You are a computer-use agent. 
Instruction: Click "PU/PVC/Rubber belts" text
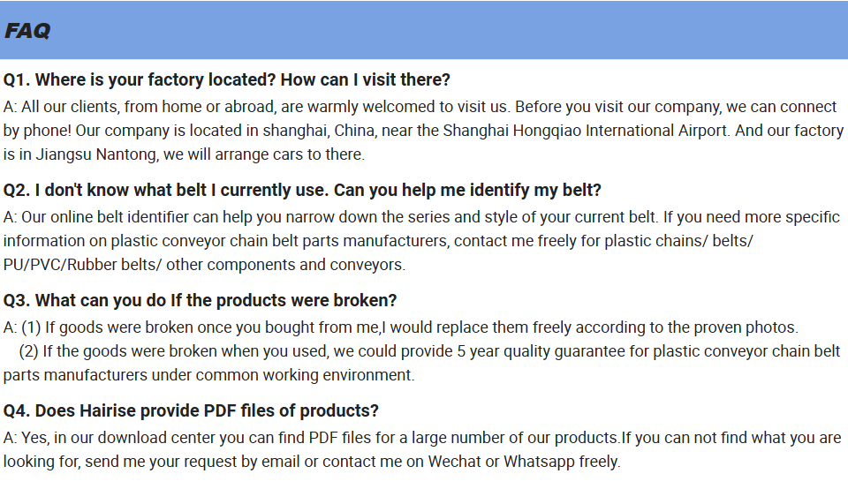[81, 265]
